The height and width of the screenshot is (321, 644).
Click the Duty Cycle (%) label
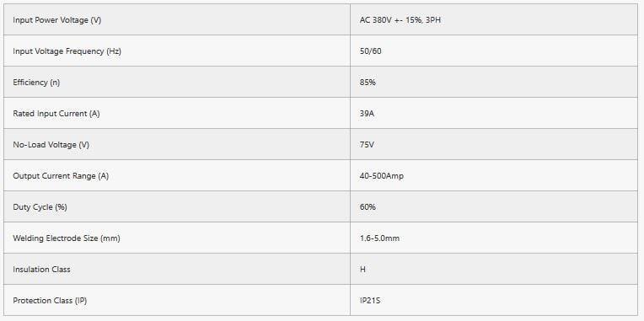40,207
